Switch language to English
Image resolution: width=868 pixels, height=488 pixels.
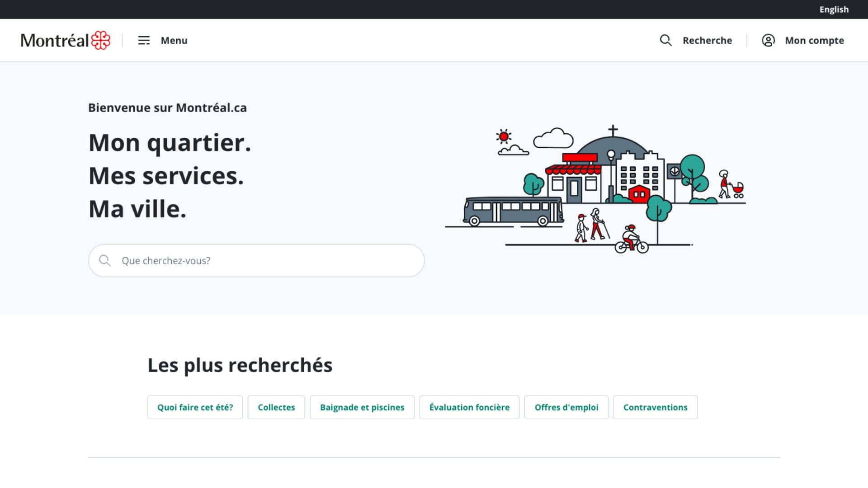coord(834,9)
